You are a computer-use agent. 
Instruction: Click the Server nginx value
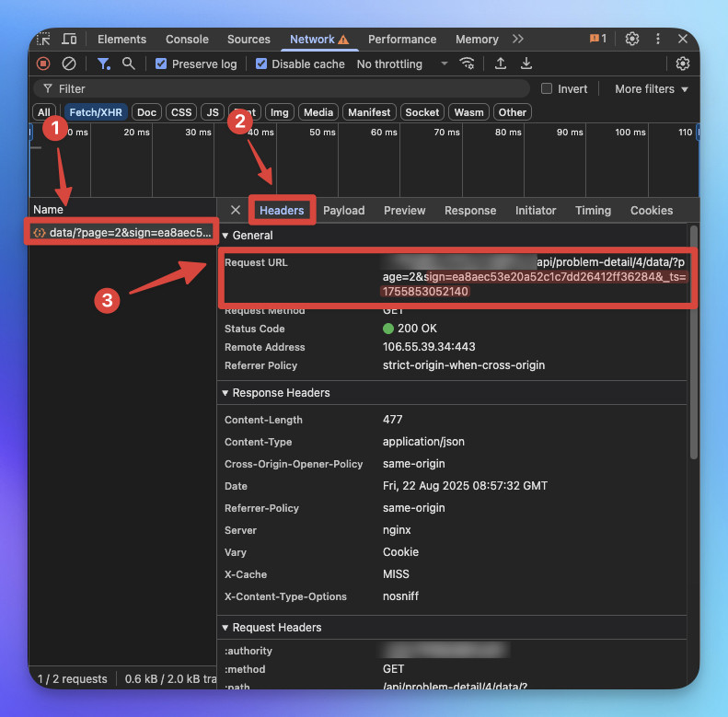[397, 530]
